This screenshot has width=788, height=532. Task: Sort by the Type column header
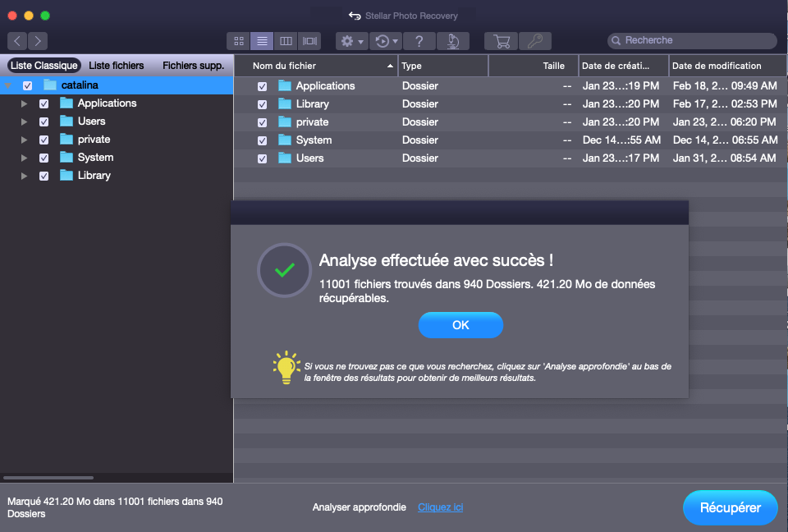coord(442,66)
